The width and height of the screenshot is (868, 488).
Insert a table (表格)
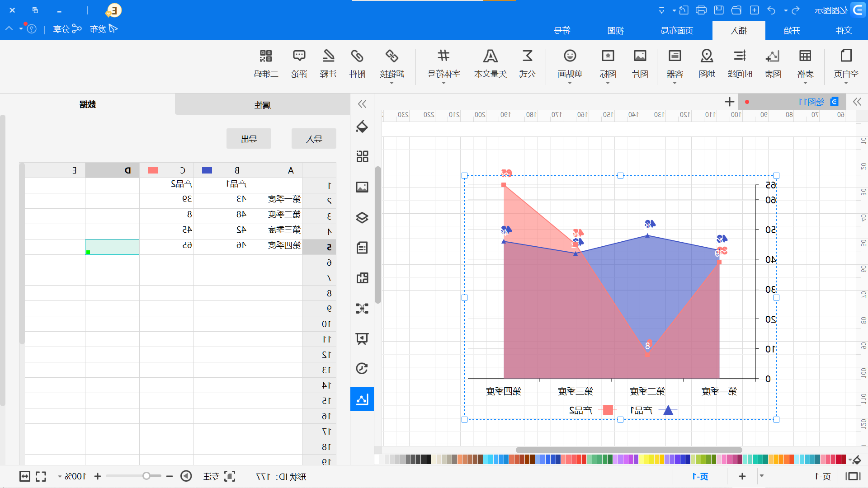pyautogui.click(x=805, y=63)
